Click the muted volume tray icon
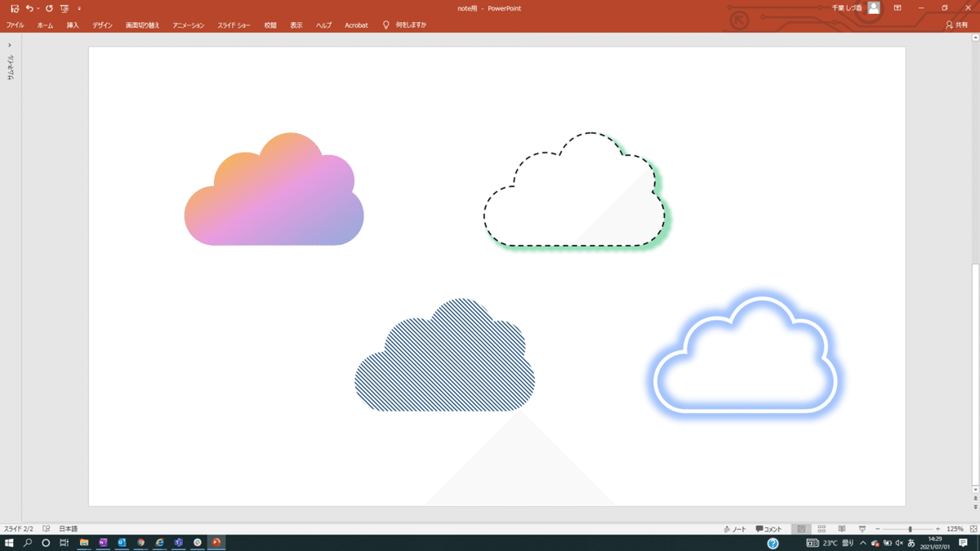This screenshot has width=980, height=551. (x=898, y=543)
